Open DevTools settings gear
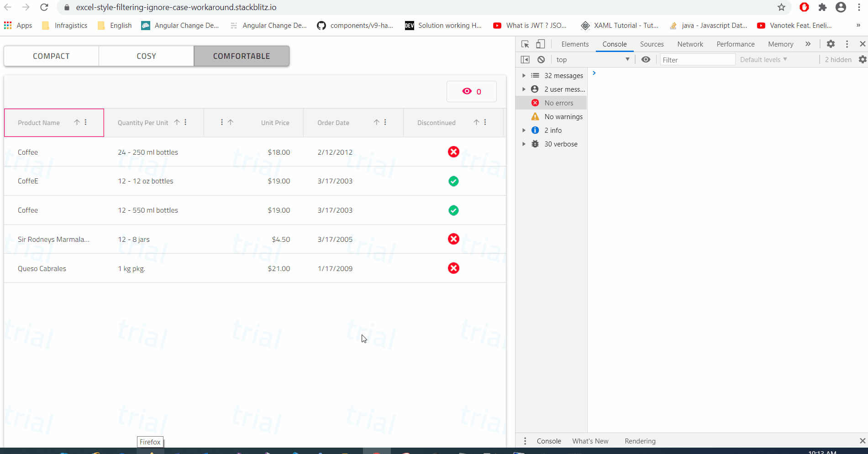The image size is (868, 454). coord(831,44)
